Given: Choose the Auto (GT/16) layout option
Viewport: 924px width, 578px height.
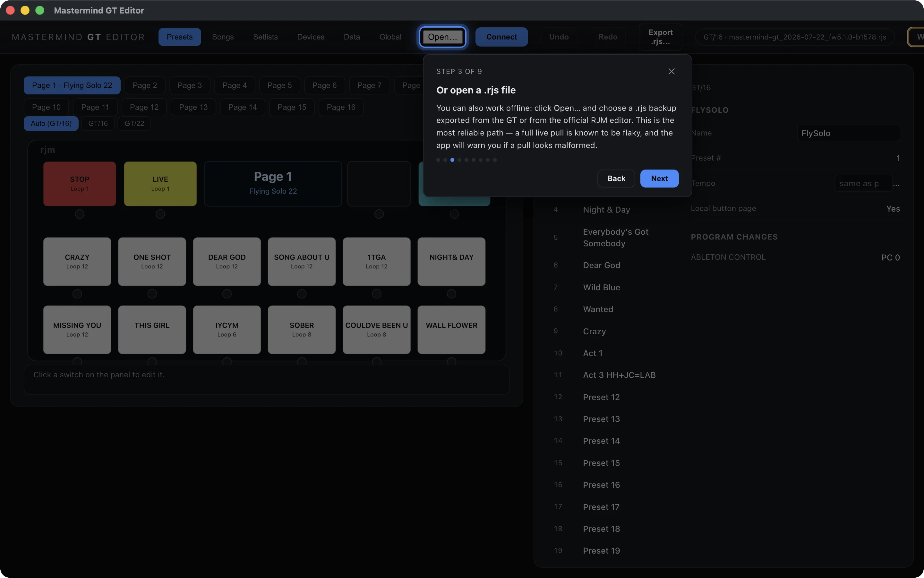Looking at the screenshot, I should click(51, 124).
